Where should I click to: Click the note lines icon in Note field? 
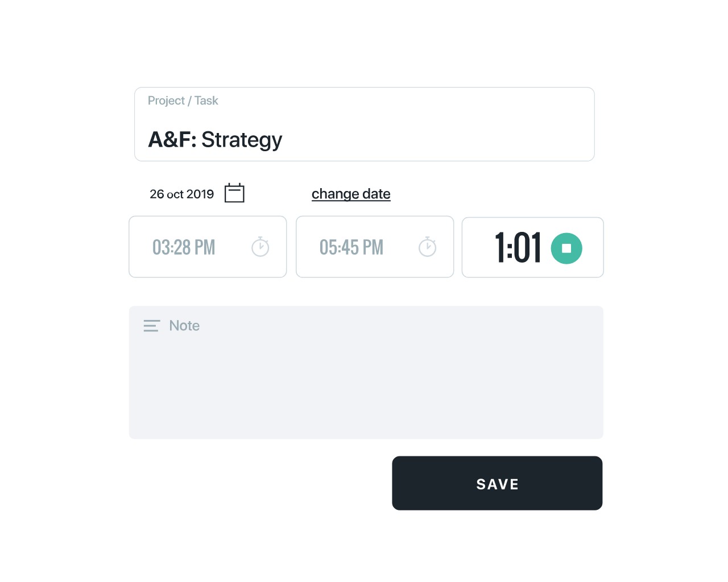151,326
